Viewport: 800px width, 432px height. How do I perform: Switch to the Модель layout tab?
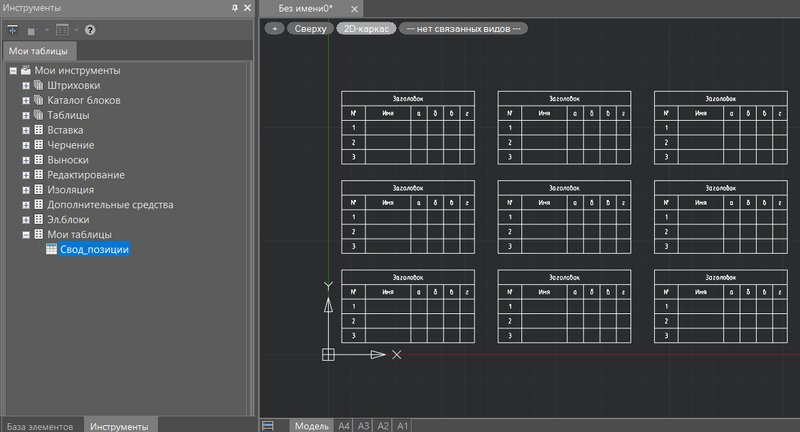click(312, 426)
